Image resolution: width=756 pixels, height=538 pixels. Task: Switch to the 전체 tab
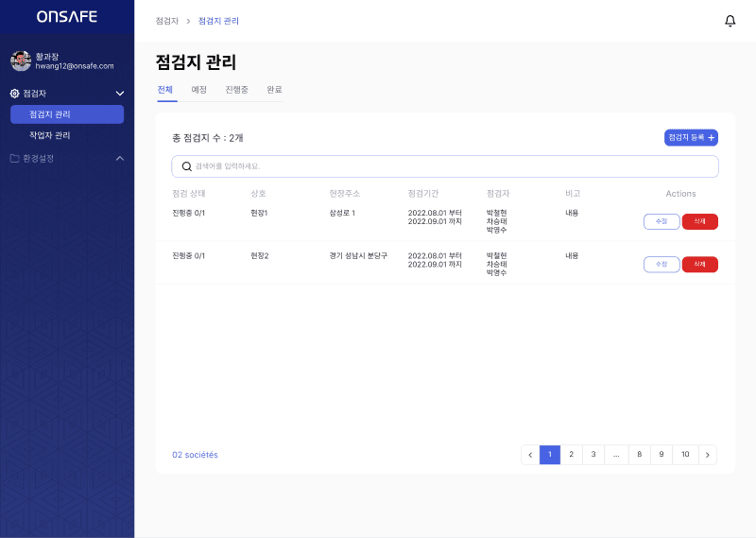coord(164,90)
